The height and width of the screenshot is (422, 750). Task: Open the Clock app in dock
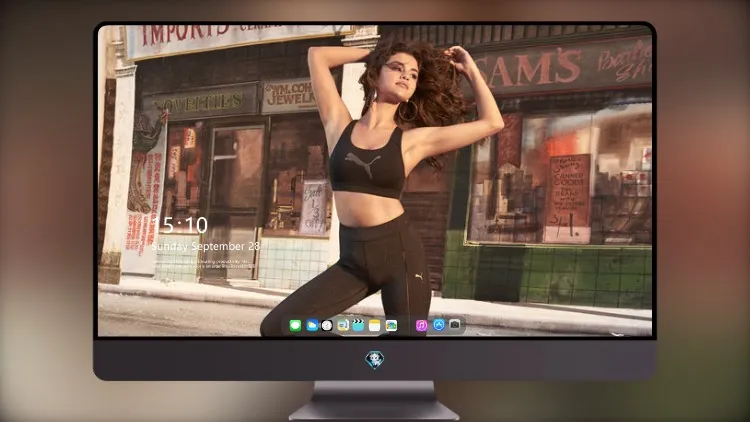coord(327,326)
